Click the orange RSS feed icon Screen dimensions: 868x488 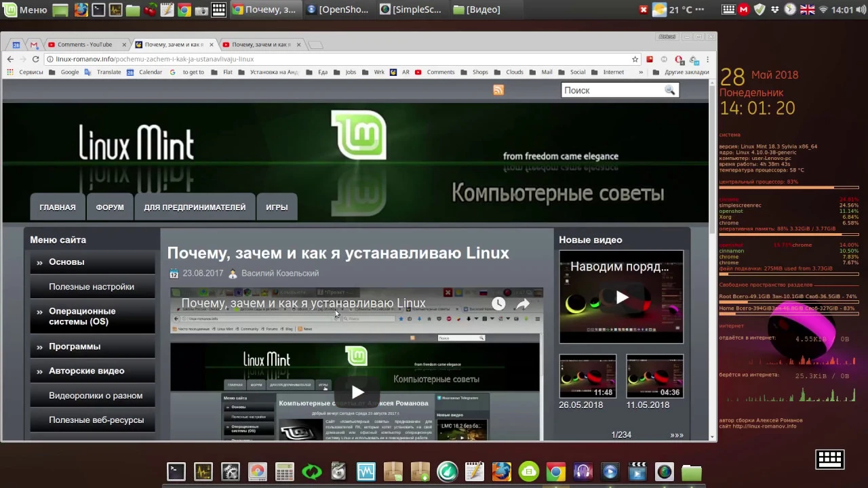pos(498,90)
